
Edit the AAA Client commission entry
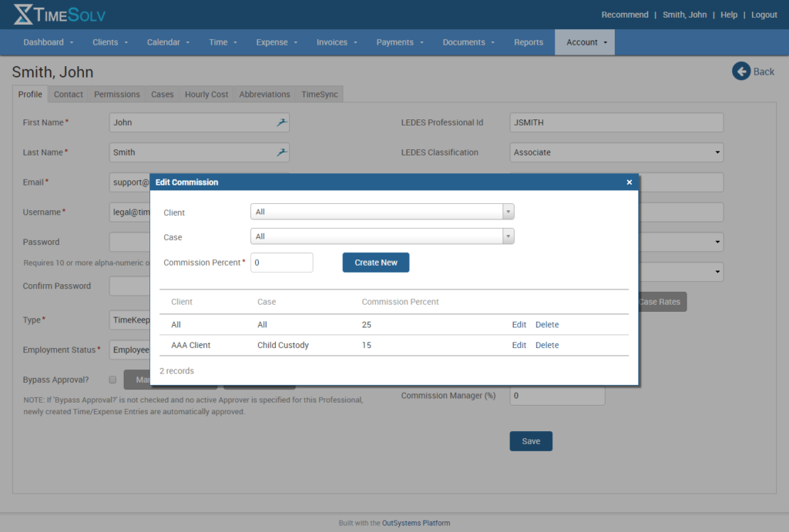point(519,345)
